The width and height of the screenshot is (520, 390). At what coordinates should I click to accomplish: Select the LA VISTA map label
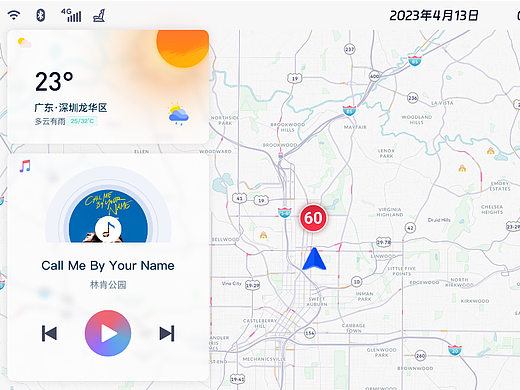[x=442, y=103]
